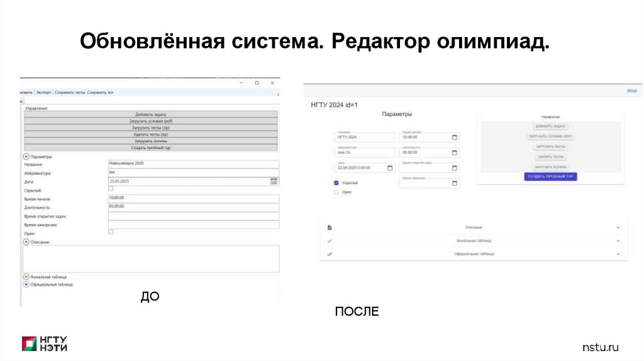The image size is (644, 361).
Task: Uncheck the Скрытый checkbox in the new editor
Action: (x=336, y=183)
